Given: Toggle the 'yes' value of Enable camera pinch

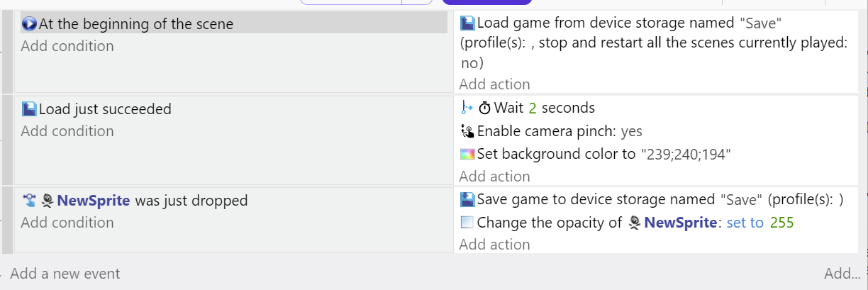Looking at the screenshot, I should coord(631,131).
